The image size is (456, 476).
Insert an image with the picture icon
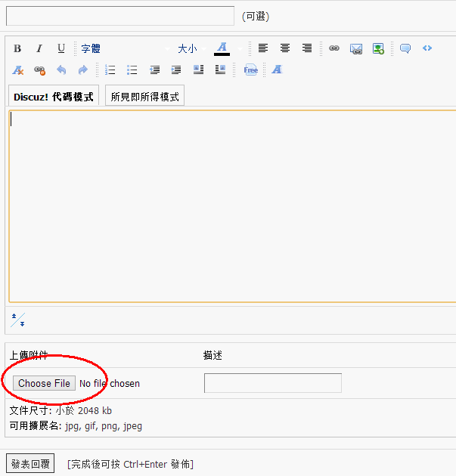point(378,48)
